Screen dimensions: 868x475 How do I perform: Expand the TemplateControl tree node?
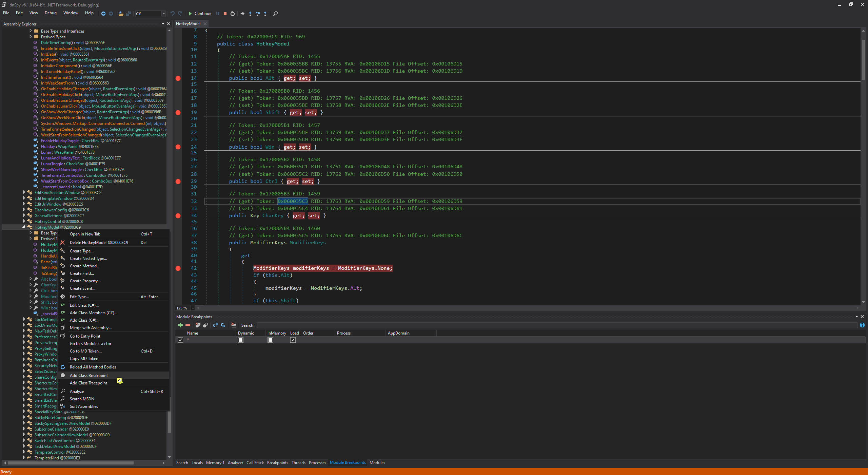click(x=24, y=452)
